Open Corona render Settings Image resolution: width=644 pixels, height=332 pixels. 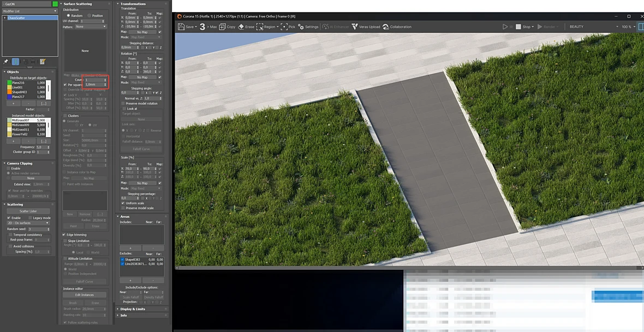pos(301,27)
